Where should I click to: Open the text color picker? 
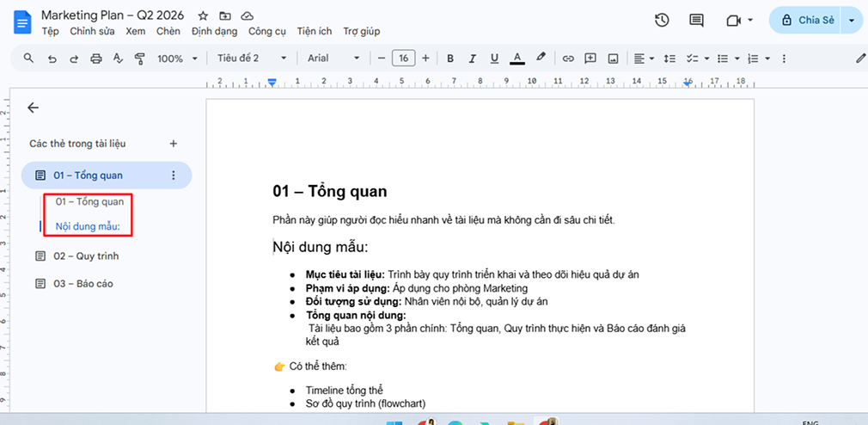click(517, 59)
